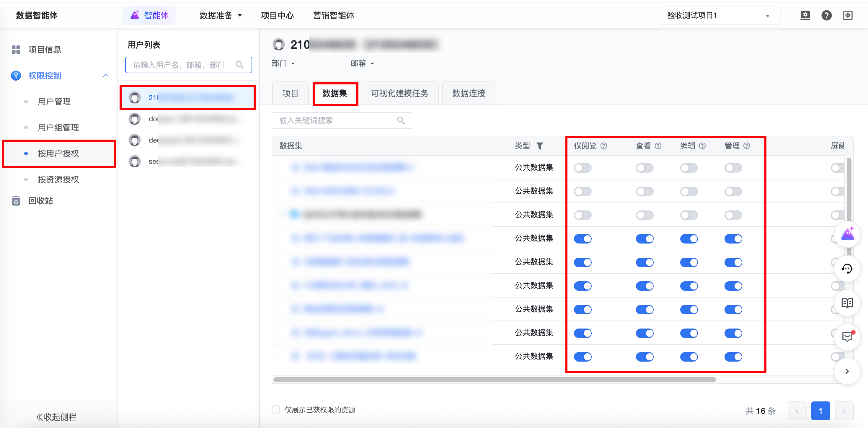
Task: Switch to 可视化建模任务 tab
Action: point(399,93)
